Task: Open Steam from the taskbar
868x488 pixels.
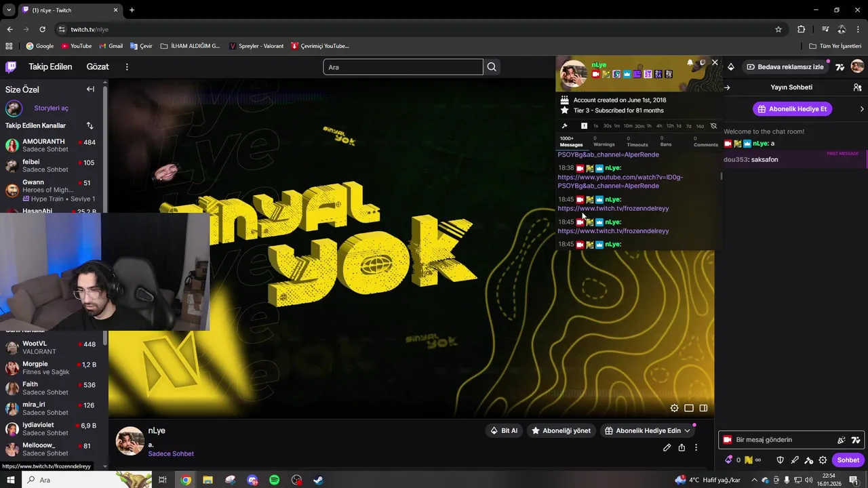Action: (318, 480)
